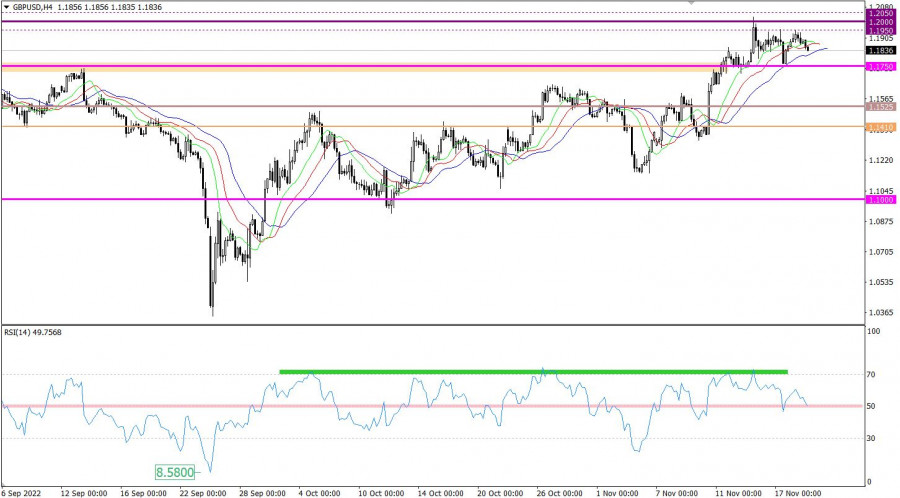The image size is (900, 498).
Task: Click the 11 Nov 00:00 date label
Action: (x=738, y=493)
